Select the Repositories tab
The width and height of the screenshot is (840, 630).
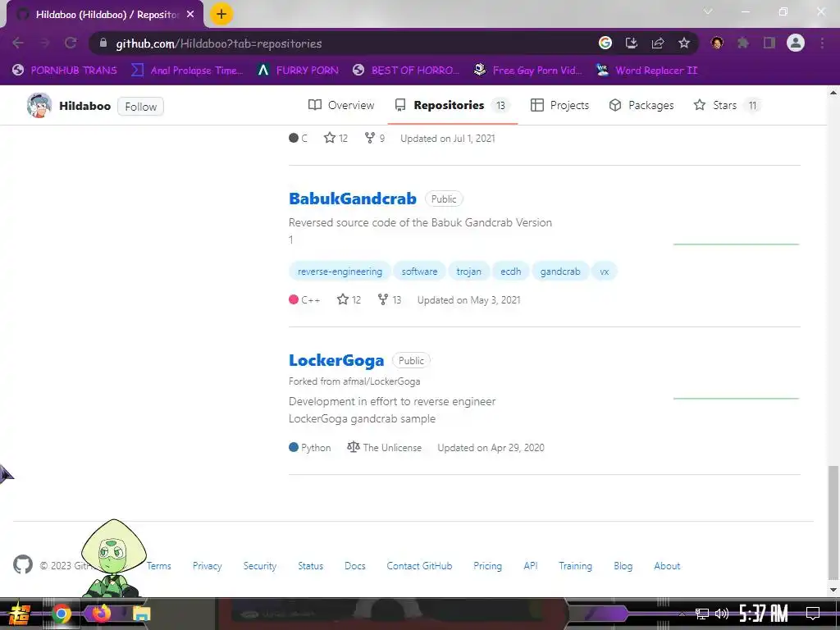[x=452, y=105]
